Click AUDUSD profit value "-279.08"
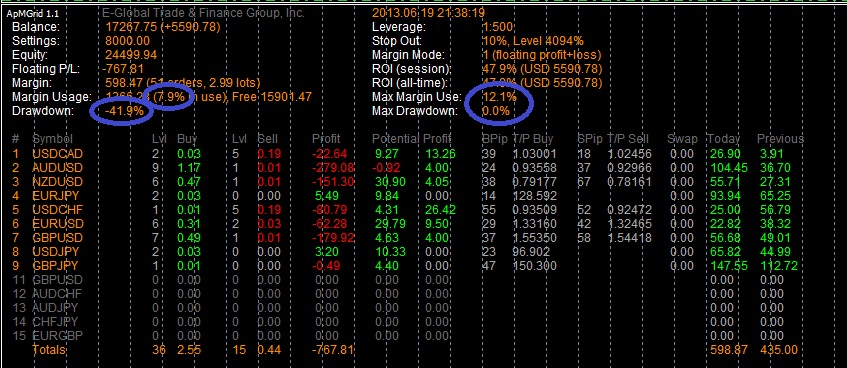This screenshot has height=368, width=847. [x=333, y=167]
